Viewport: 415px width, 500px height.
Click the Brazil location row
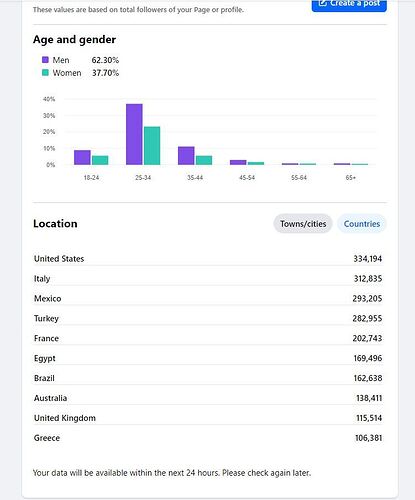[x=208, y=378]
